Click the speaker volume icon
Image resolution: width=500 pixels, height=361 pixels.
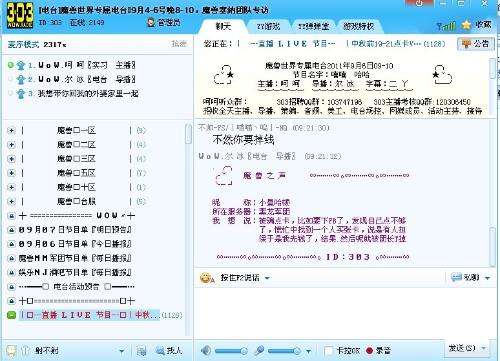(206, 350)
